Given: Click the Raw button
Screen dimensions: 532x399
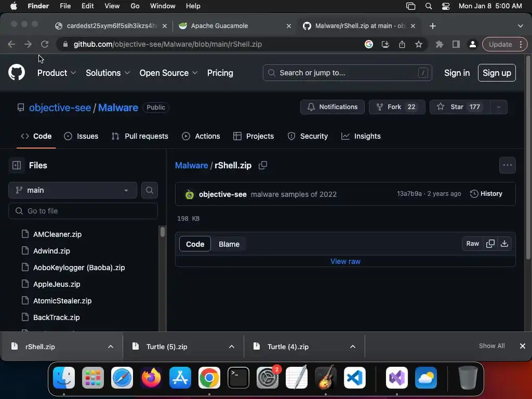Looking at the screenshot, I should point(472,244).
